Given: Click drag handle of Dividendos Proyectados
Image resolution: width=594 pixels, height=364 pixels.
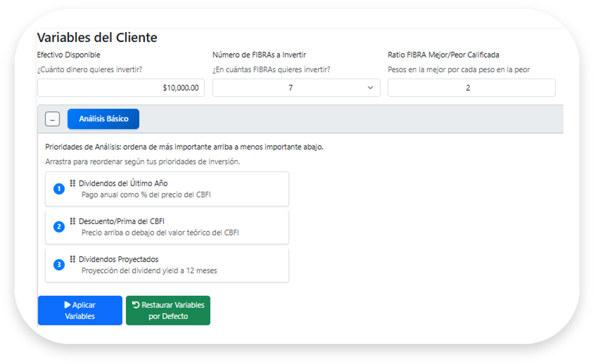Looking at the screenshot, I should click(x=72, y=259).
